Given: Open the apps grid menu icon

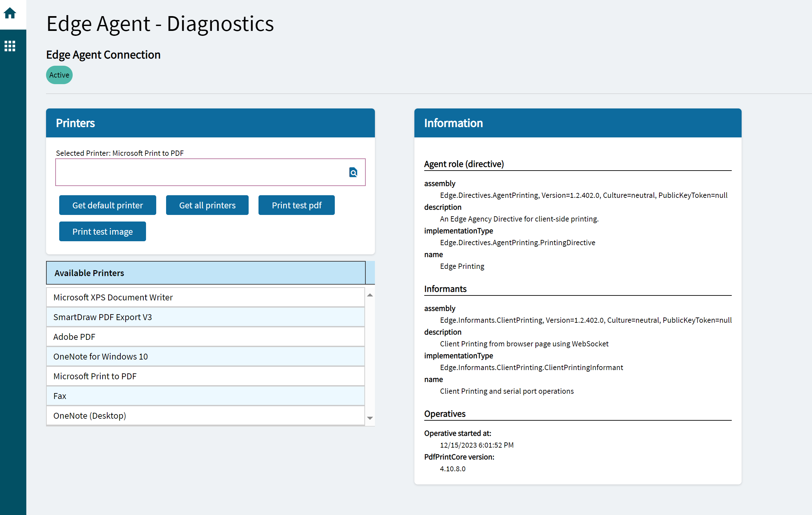Looking at the screenshot, I should tap(10, 46).
